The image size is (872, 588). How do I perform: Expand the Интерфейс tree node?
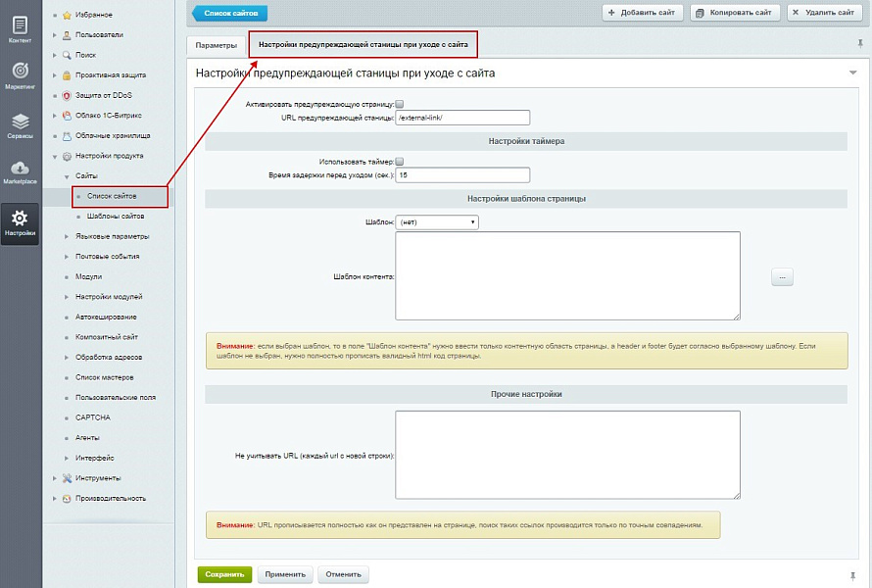click(x=67, y=458)
